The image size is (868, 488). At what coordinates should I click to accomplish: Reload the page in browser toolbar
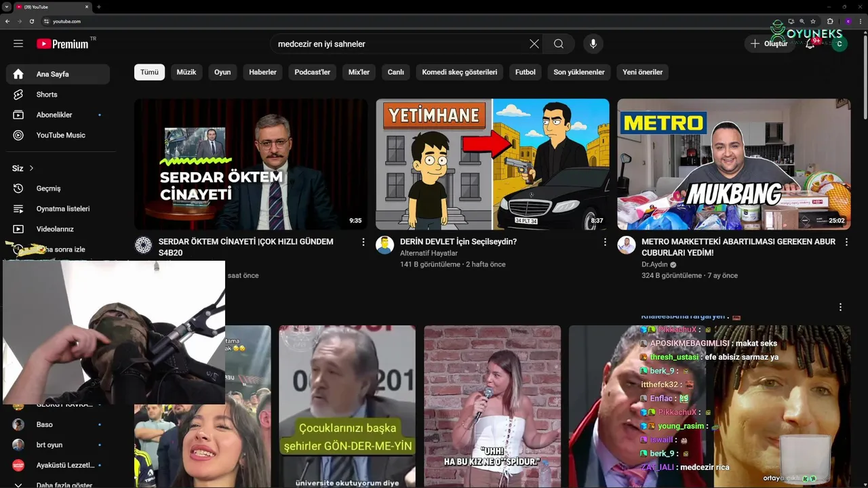pyautogui.click(x=32, y=21)
